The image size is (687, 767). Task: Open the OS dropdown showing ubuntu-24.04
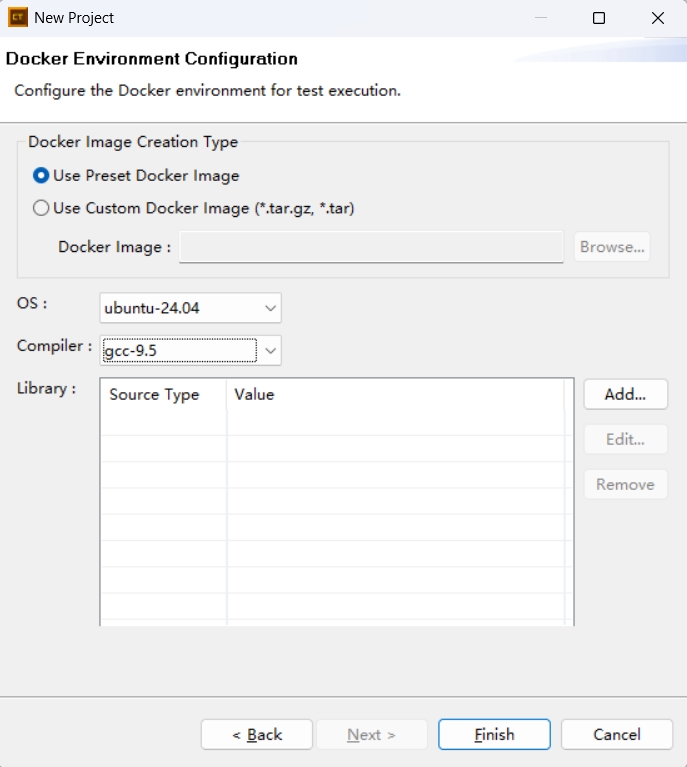tap(190, 308)
